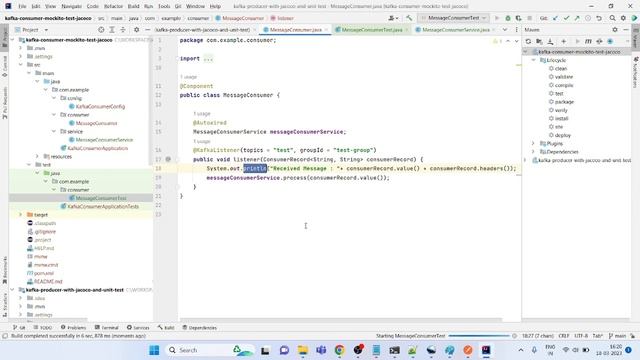Open the Problems tool window
640x360 pixels.
click(73, 328)
